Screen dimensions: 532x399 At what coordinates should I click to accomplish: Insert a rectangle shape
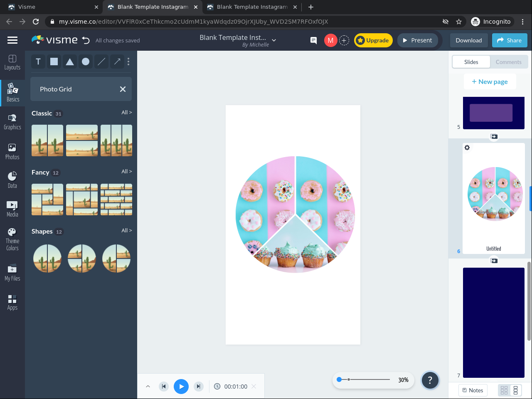pyautogui.click(x=54, y=62)
